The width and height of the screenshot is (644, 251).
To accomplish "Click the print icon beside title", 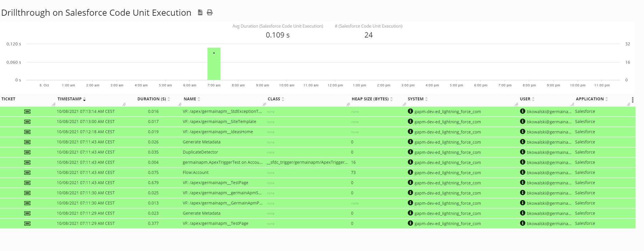I will [x=210, y=12].
